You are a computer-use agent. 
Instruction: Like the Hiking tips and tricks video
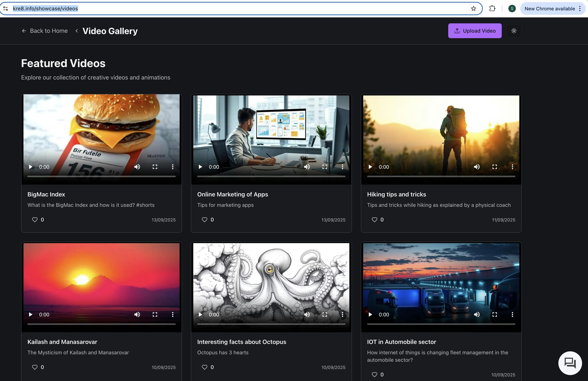point(374,220)
